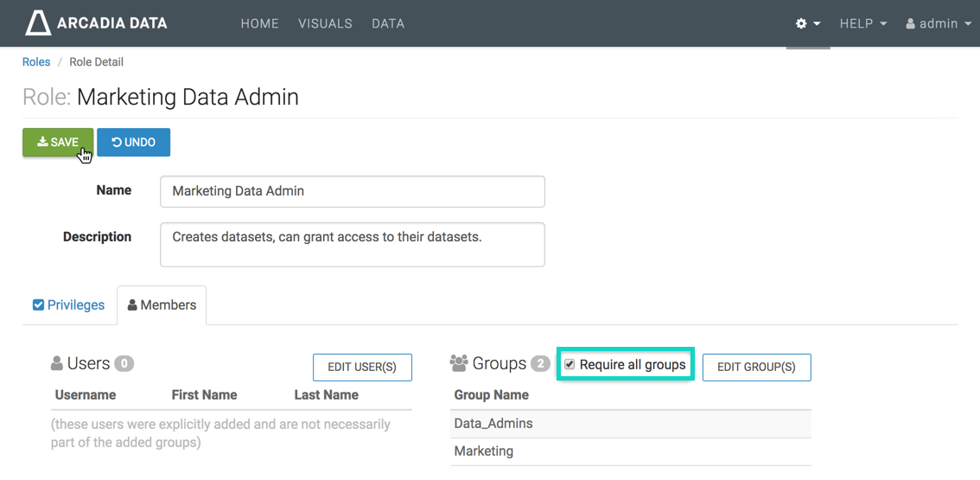The image size is (980, 480).
Task: Click inside the Description text box
Action: (x=352, y=245)
